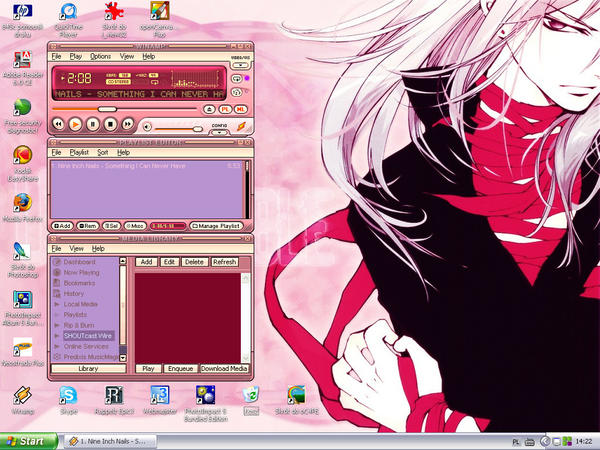Image resolution: width=600 pixels, height=450 pixels.
Task: Open the Skype desktop icon
Action: pos(68,400)
